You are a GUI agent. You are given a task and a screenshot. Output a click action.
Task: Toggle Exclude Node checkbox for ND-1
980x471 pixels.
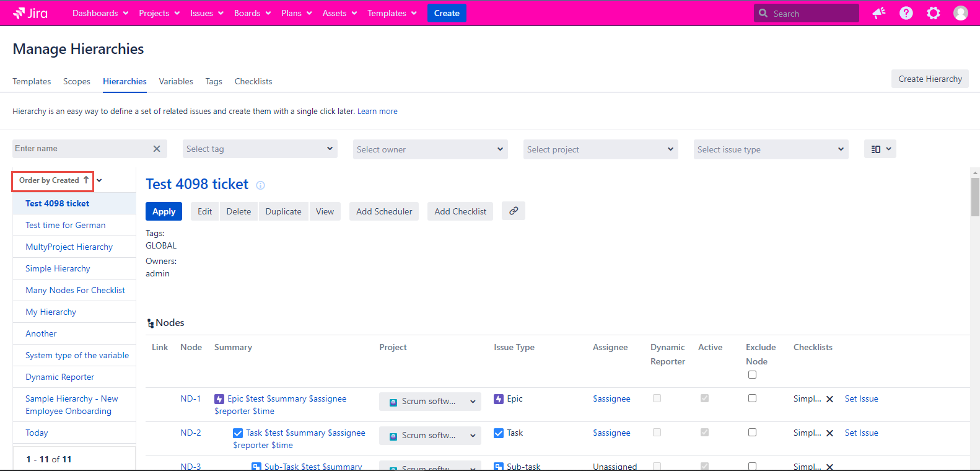pos(752,398)
